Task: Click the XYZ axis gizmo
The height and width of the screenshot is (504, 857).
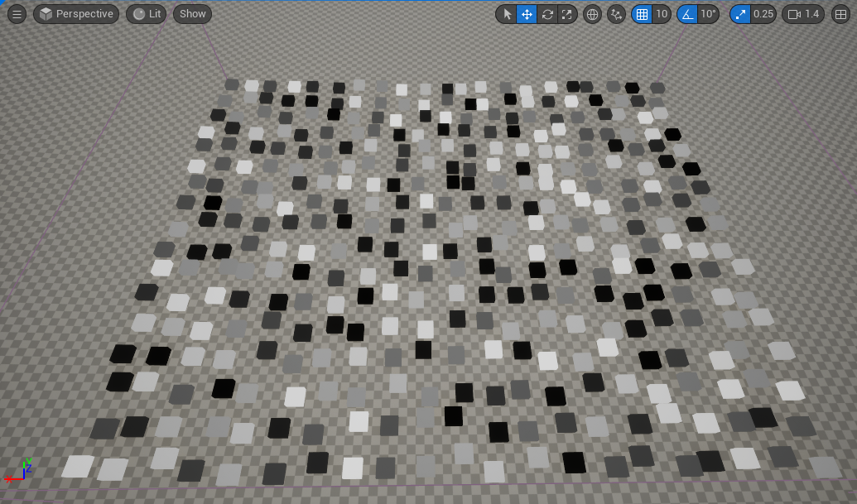Action: click(x=18, y=471)
